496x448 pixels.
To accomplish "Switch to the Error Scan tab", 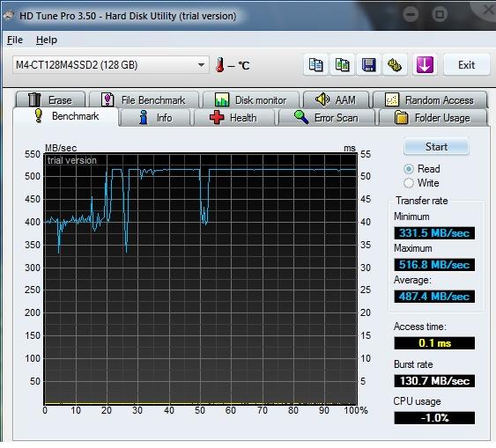I will (x=327, y=118).
